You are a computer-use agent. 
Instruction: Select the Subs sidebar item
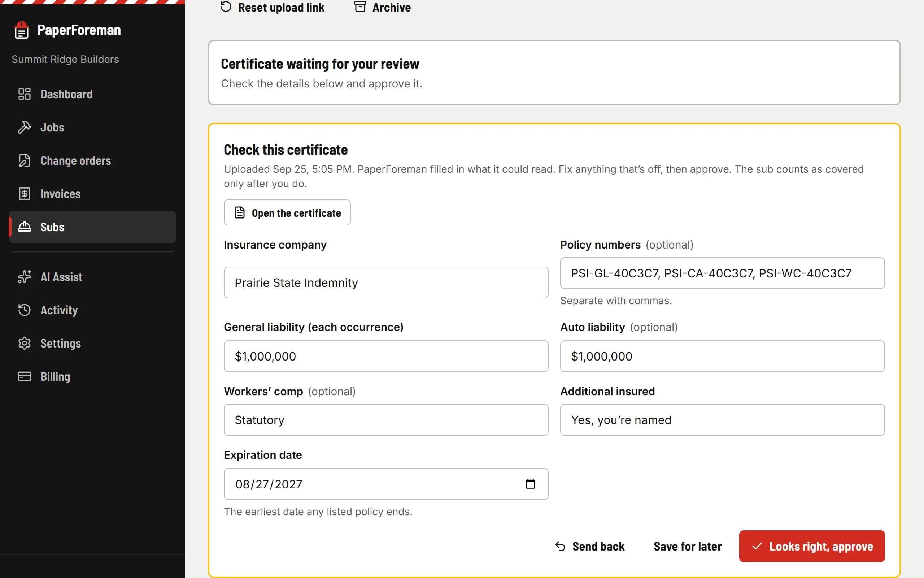[92, 227]
